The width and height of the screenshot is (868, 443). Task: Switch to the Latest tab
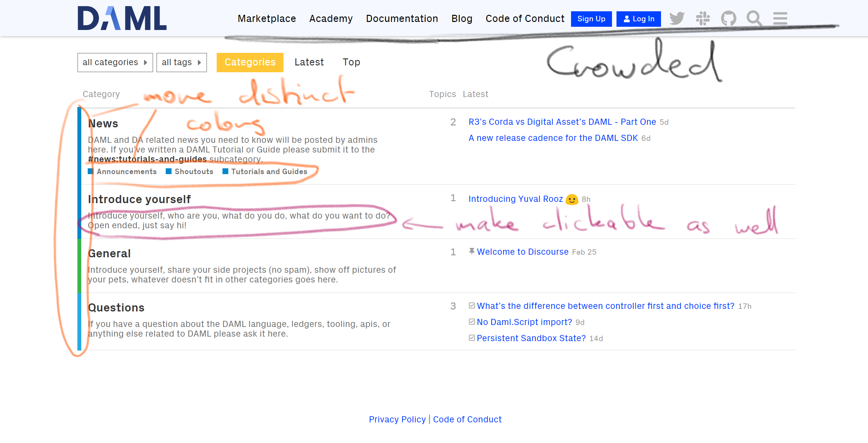309,62
